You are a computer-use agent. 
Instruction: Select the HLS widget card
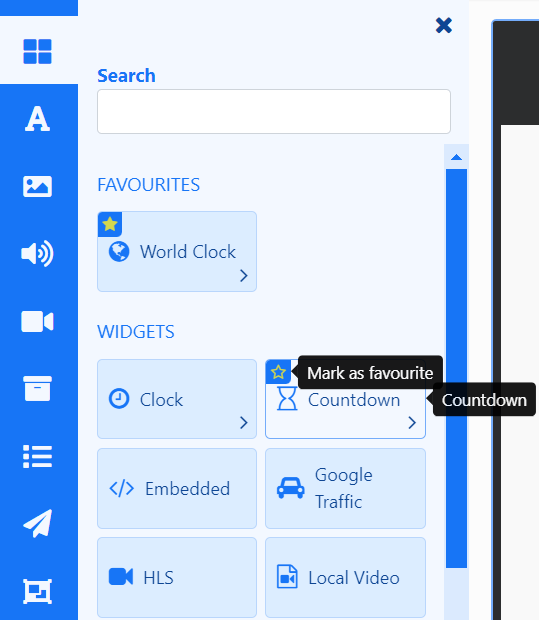(x=177, y=577)
